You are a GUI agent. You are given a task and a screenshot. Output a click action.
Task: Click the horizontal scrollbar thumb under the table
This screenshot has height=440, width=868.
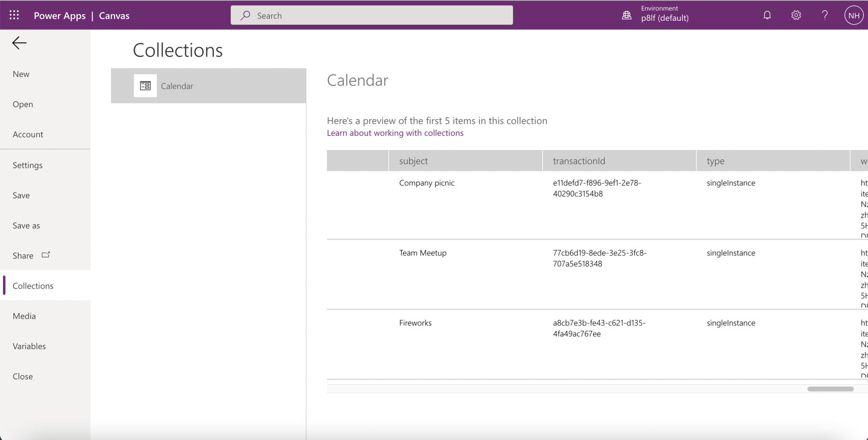[830, 389]
